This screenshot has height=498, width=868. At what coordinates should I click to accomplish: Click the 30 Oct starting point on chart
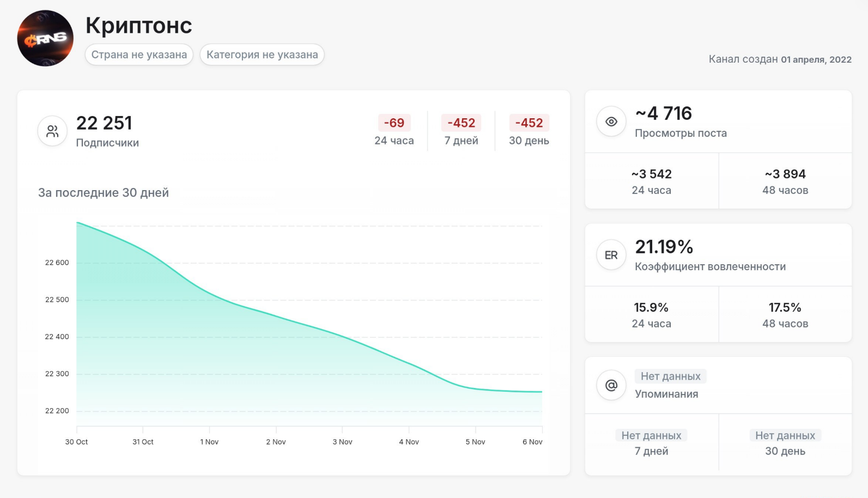point(77,223)
